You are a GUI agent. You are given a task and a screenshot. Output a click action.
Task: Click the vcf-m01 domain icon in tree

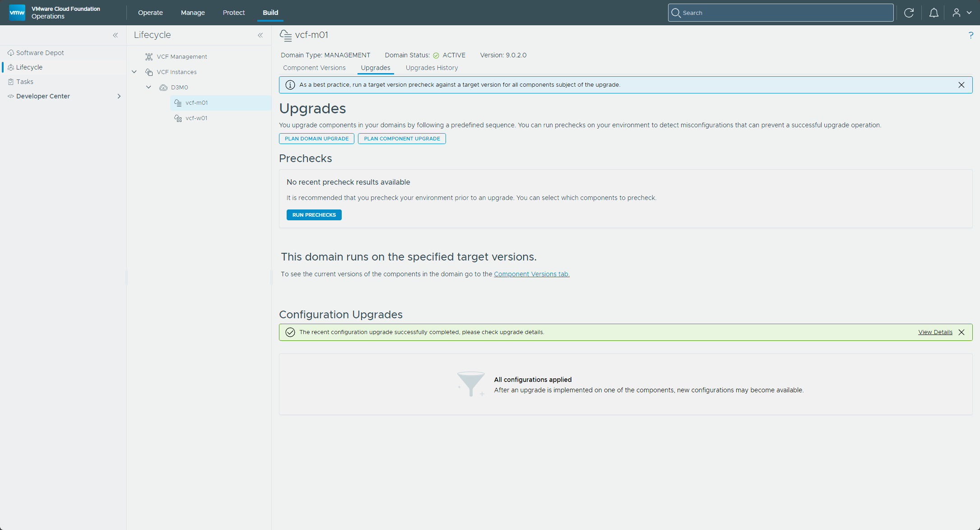[x=178, y=103]
